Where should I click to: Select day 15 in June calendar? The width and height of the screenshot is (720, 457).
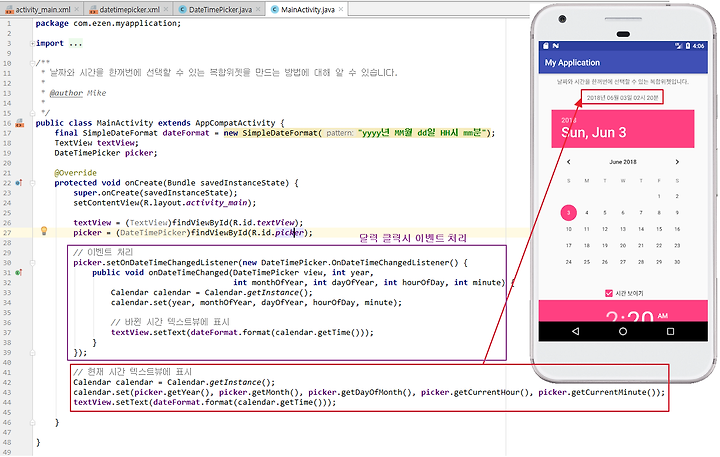659,229
